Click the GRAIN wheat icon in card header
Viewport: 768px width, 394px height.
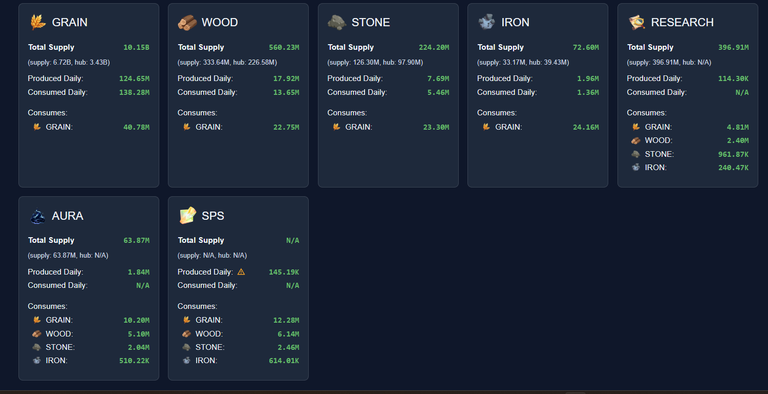click(38, 22)
